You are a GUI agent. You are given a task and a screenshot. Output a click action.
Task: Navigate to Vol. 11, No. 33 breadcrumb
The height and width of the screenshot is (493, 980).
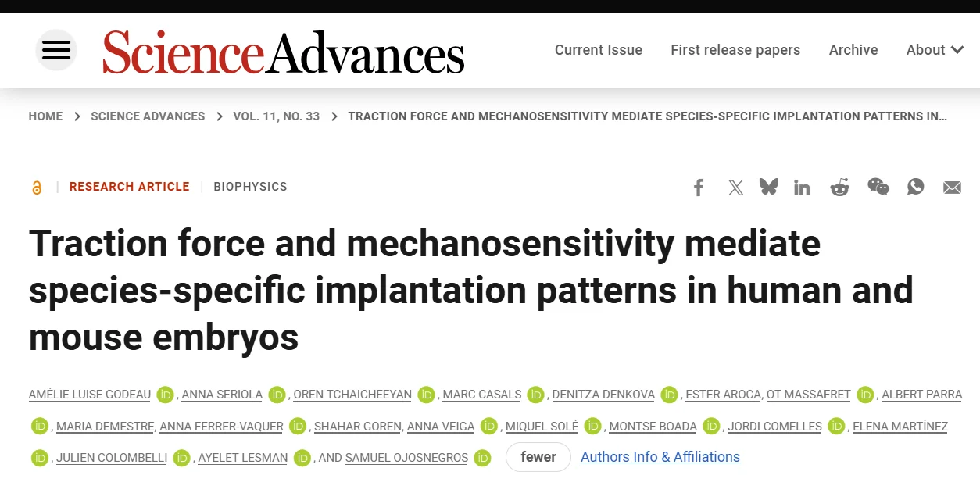[x=277, y=116]
